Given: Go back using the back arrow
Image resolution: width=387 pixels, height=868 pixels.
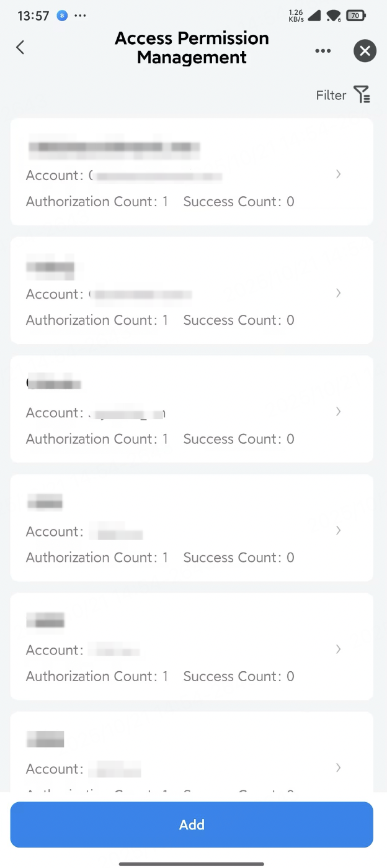Looking at the screenshot, I should click(x=20, y=47).
